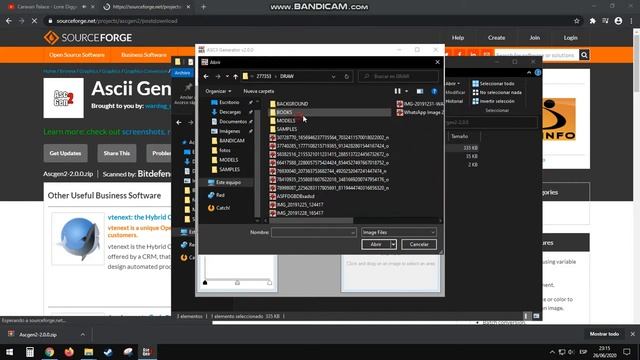Click Mostrar todo in downloads bar

click(604, 334)
